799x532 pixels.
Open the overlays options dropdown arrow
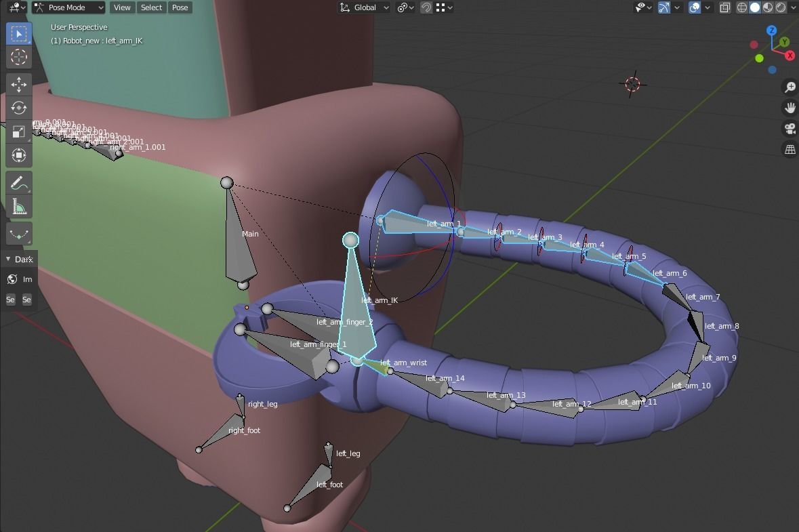708,7
